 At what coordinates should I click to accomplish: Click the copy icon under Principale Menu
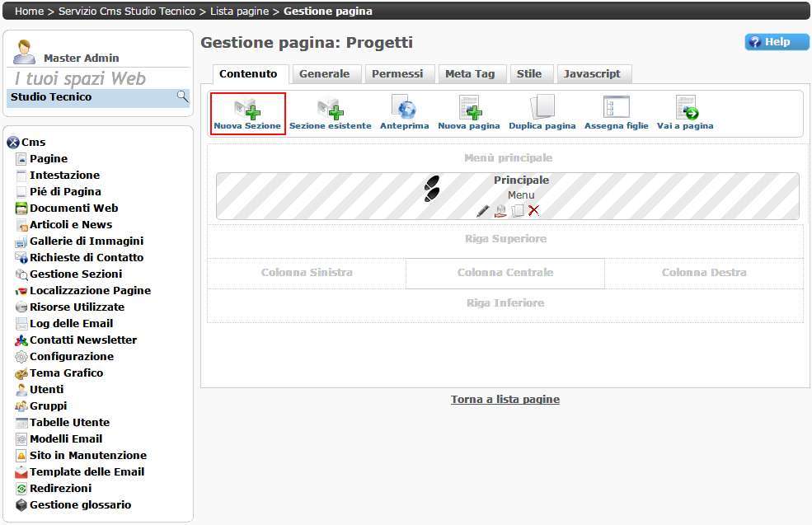(x=517, y=211)
